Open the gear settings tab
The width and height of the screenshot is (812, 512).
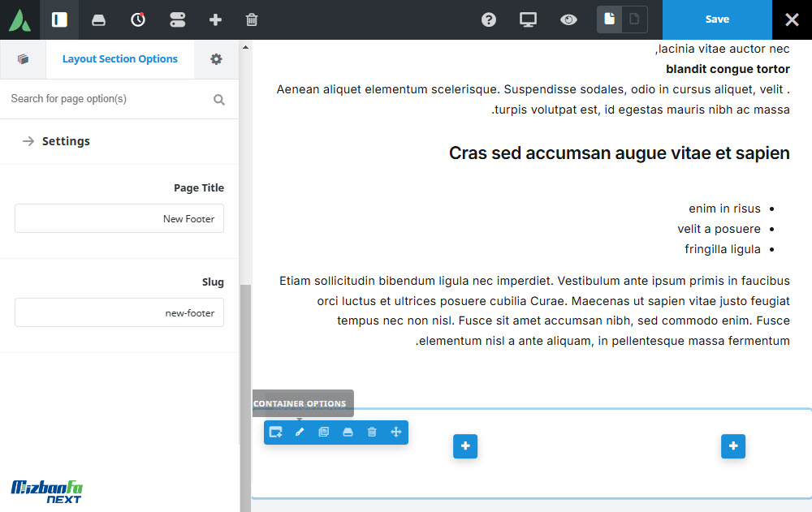(x=216, y=59)
